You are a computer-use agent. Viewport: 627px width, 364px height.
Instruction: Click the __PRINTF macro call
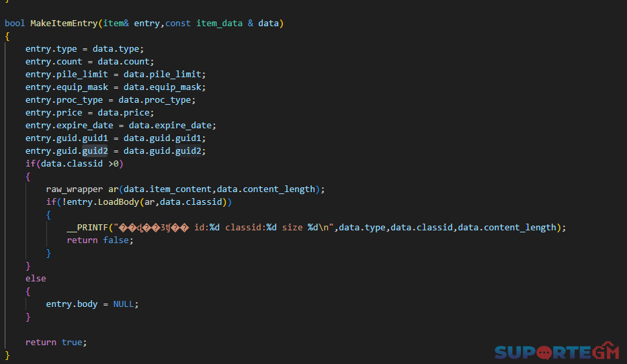pos(87,228)
